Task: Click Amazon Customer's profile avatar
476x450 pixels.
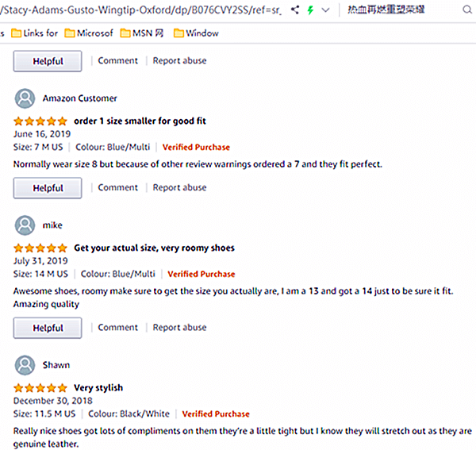Action: tap(25, 98)
